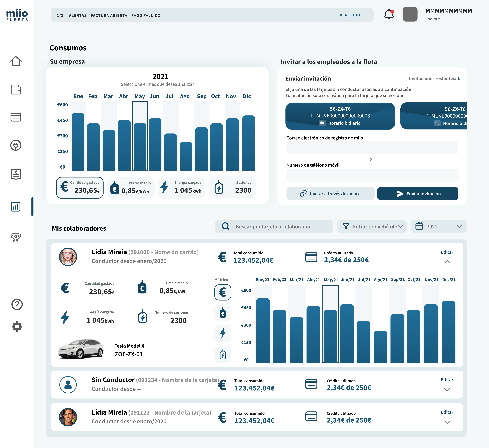
Task: Open the charging plug icon in sidebar
Action: pos(16,145)
